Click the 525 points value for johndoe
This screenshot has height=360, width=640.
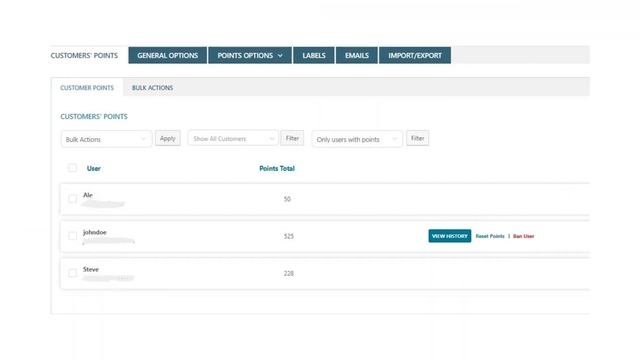(289, 236)
